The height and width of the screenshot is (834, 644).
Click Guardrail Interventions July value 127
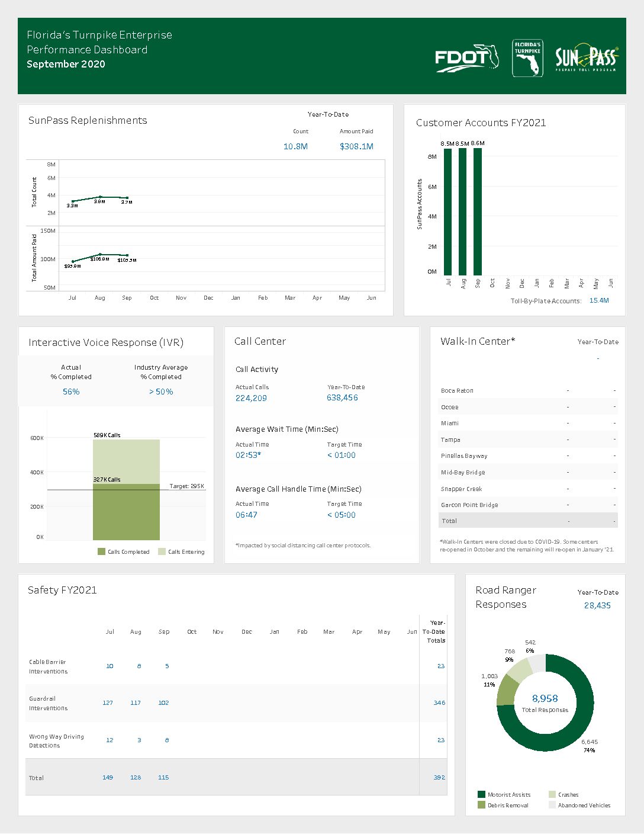tap(108, 703)
